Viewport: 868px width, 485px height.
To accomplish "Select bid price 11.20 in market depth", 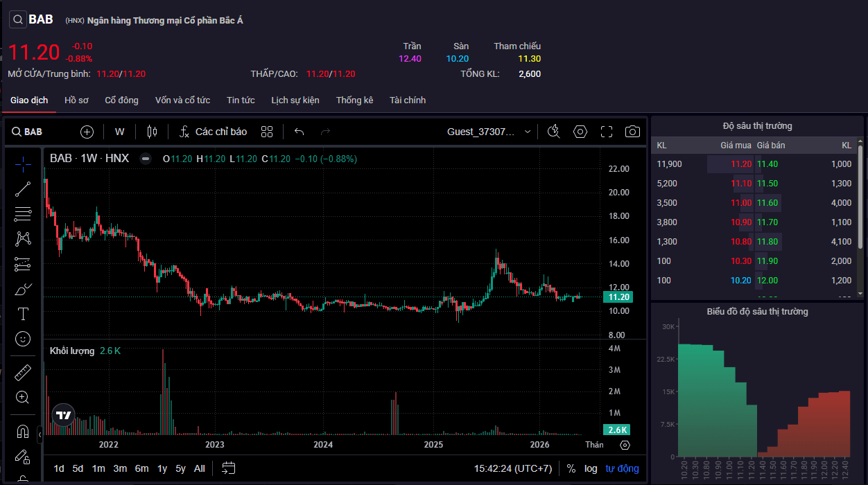I will coord(741,164).
